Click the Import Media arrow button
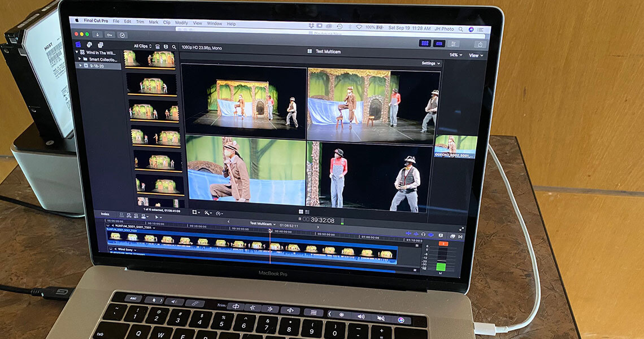This screenshot has height=339, width=644. (97, 34)
